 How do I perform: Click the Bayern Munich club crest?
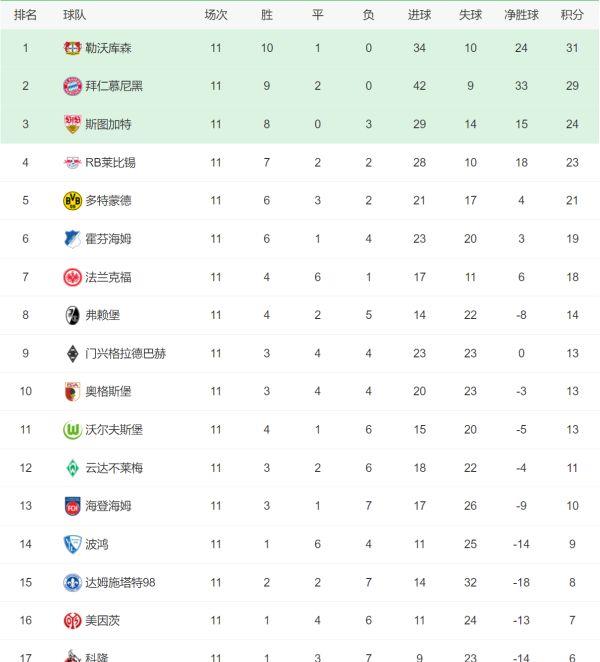(x=72, y=86)
